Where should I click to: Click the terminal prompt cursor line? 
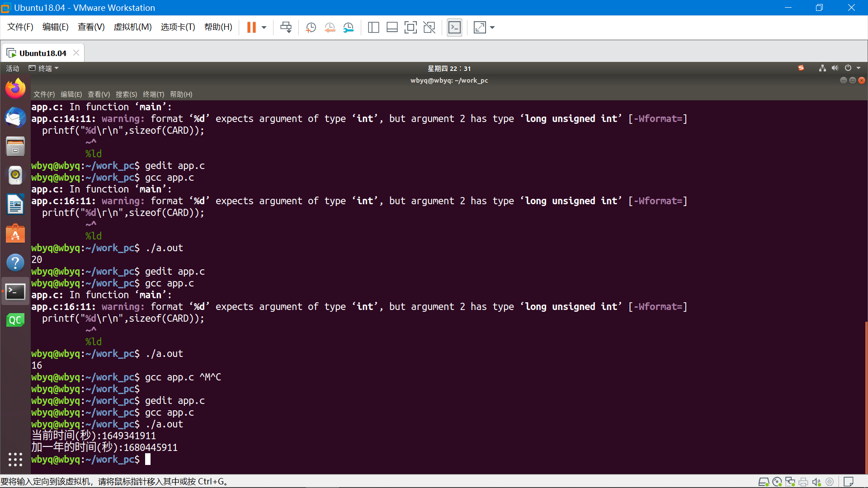[91, 460]
